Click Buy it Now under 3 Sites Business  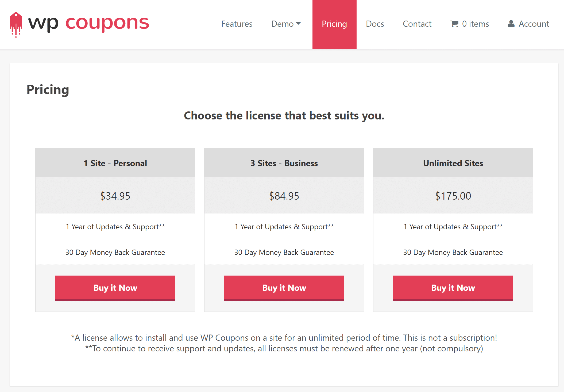(284, 288)
